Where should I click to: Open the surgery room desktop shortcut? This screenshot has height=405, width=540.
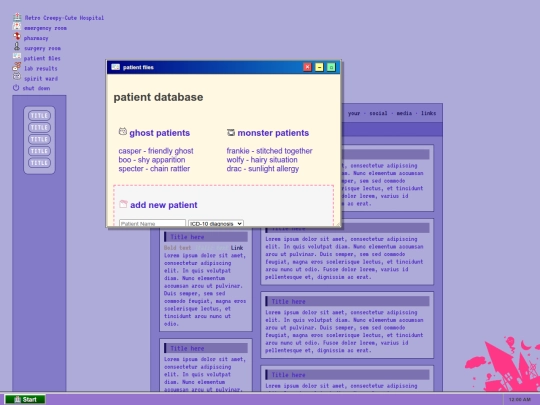coord(37,48)
